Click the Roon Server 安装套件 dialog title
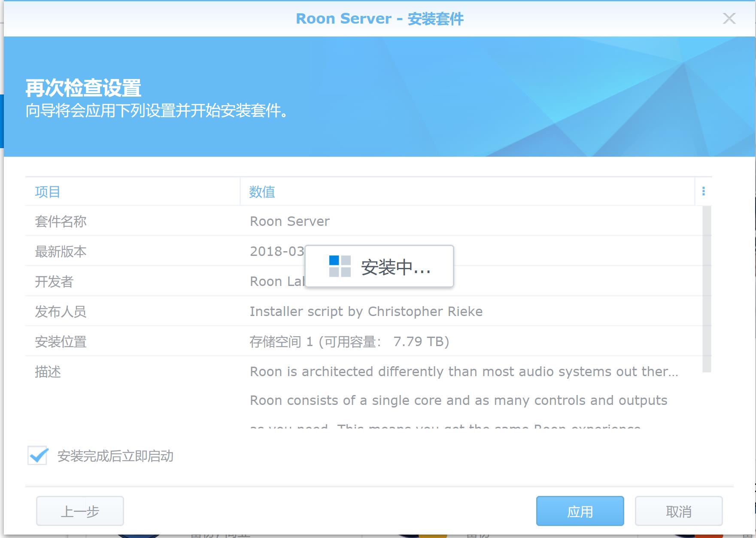The image size is (756, 538). [380, 18]
